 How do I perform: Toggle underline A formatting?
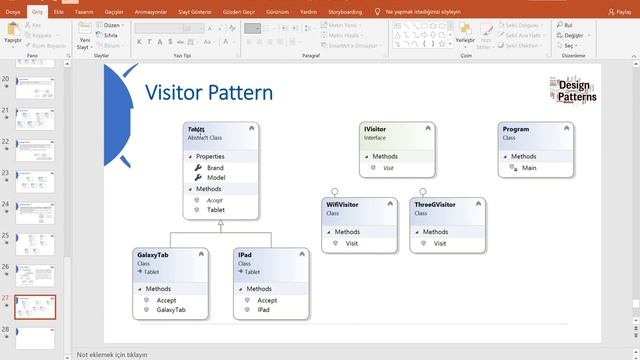click(160, 42)
